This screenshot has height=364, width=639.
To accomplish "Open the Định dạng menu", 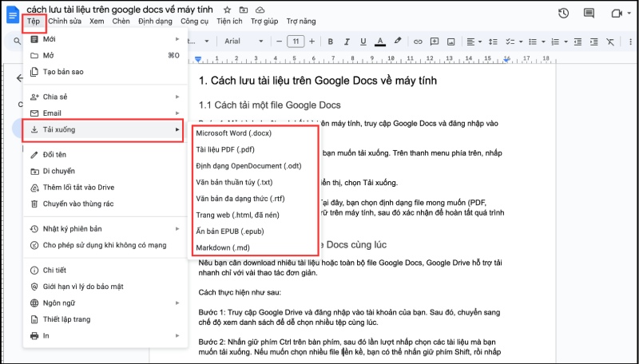I will pos(155,22).
